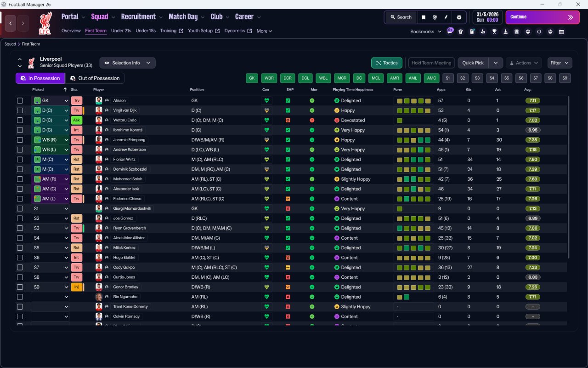Open the Match Day menu
Screen dimensions: 588x368
click(x=186, y=17)
